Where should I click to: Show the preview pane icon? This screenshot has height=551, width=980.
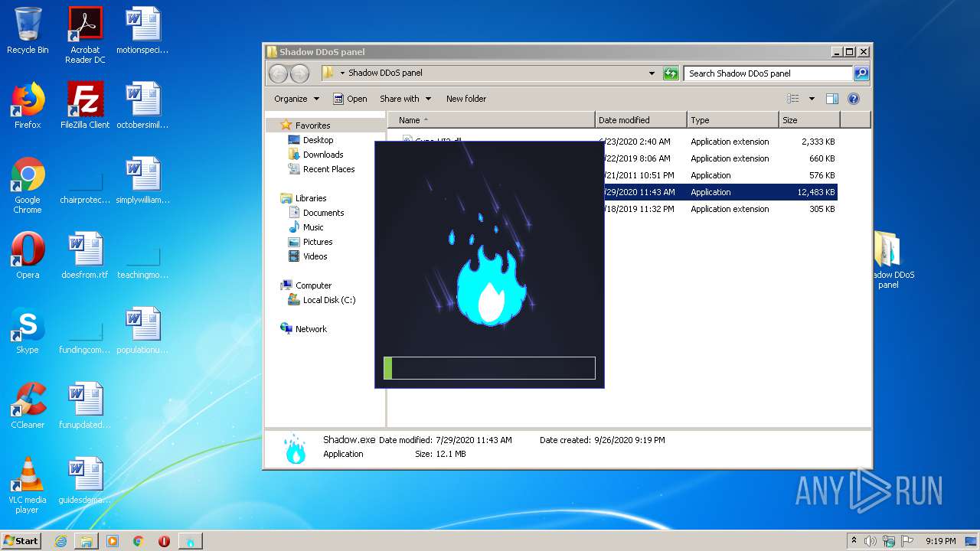(x=832, y=99)
